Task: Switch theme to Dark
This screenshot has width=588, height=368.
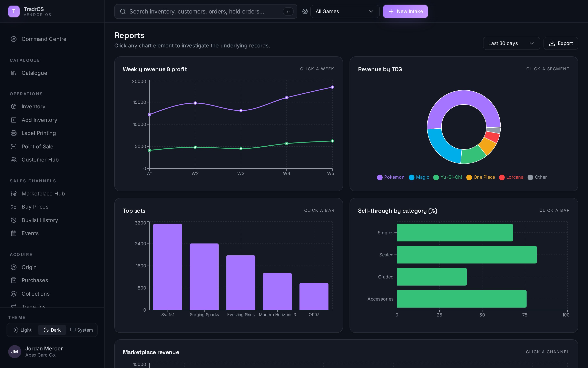Action: (x=52, y=330)
